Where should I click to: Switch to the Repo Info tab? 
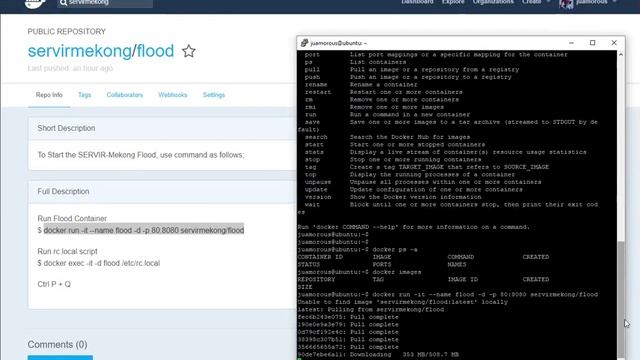pyautogui.click(x=49, y=95)
